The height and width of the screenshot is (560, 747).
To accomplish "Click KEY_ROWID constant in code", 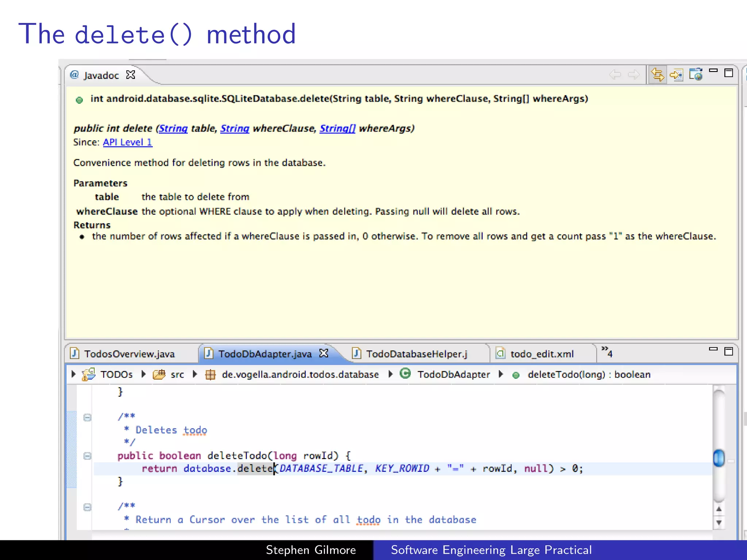I will coord(402,468).
